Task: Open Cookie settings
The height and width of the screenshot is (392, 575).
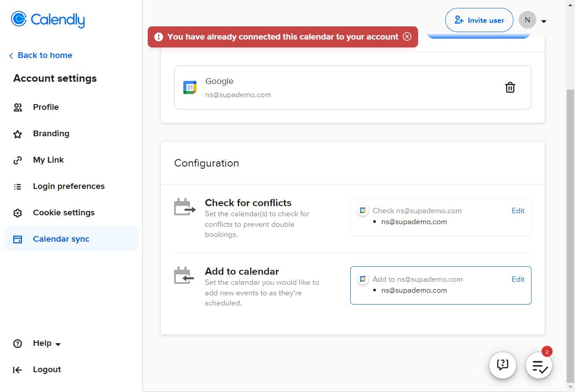Action: (x=63, y=213)
